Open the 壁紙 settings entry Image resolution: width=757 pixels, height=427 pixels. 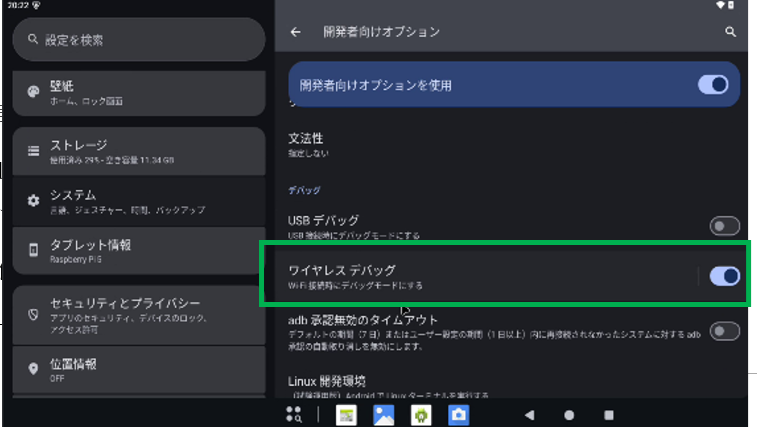138,92
